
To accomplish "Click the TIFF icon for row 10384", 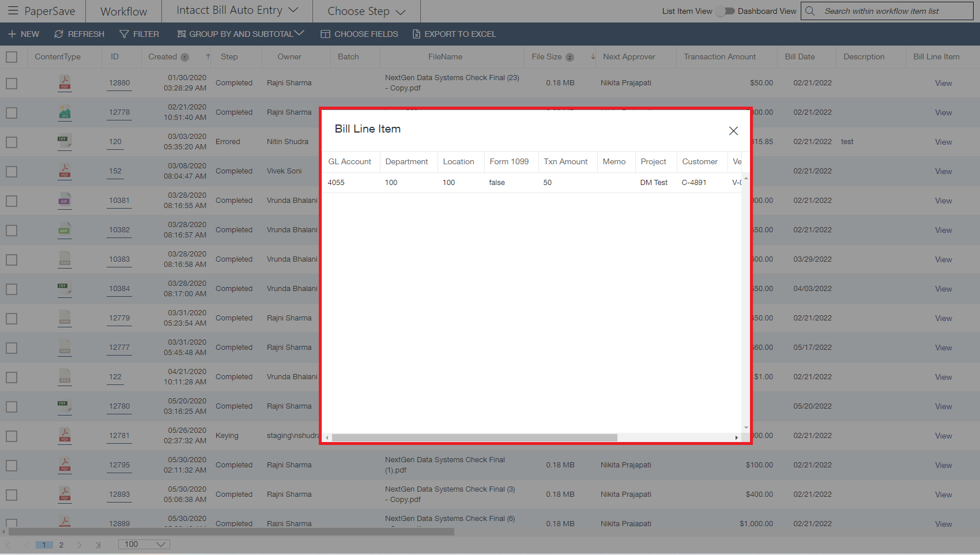I will [65, 288].
